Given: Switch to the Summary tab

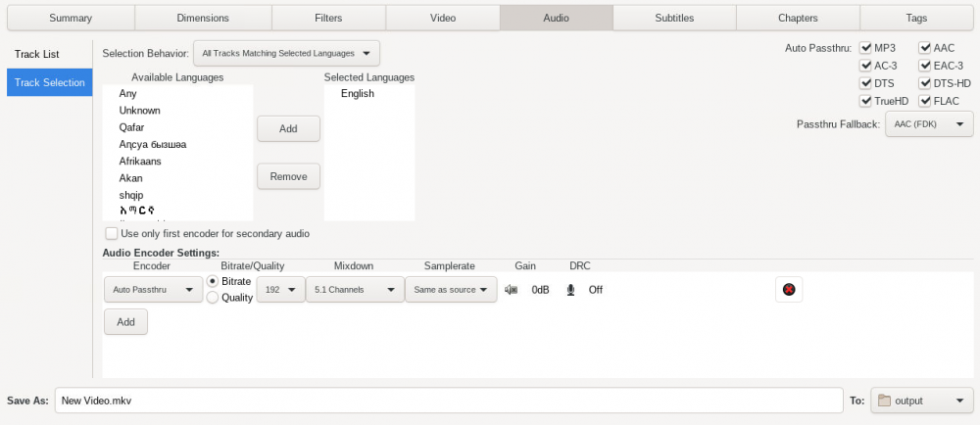Looking at the screenshot, I should (71, 18).
